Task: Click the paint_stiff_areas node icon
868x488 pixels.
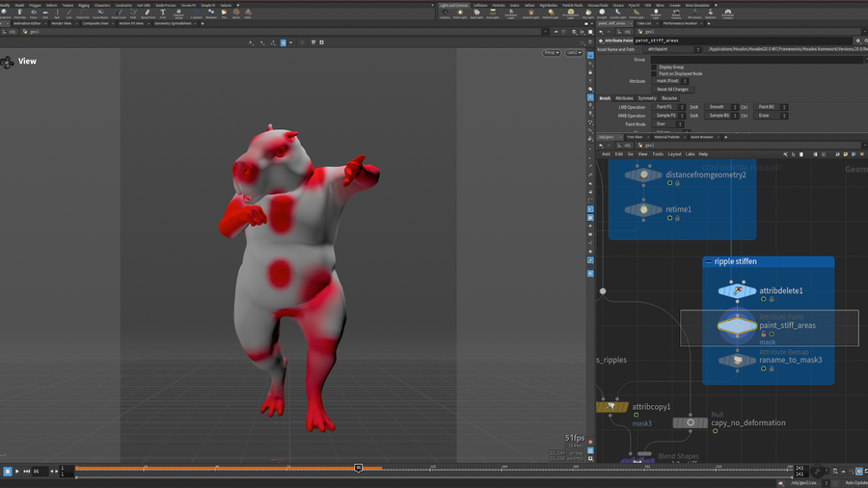Action: point(738,327)
